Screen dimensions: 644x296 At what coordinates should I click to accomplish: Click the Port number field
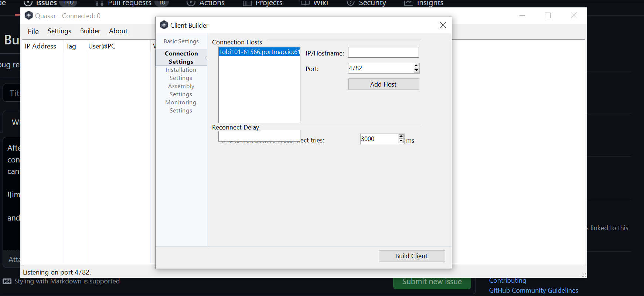point(380,68)
